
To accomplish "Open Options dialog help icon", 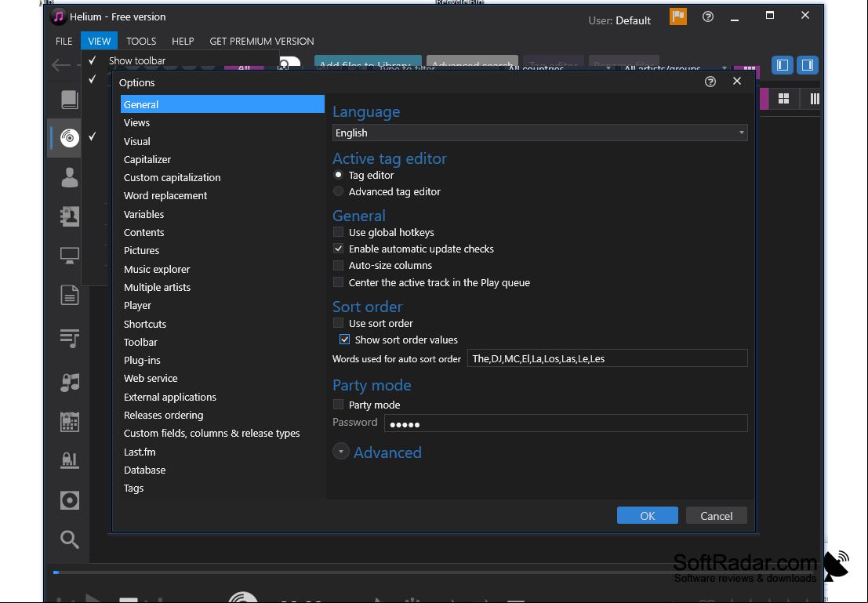I will [x=710, y=82].
